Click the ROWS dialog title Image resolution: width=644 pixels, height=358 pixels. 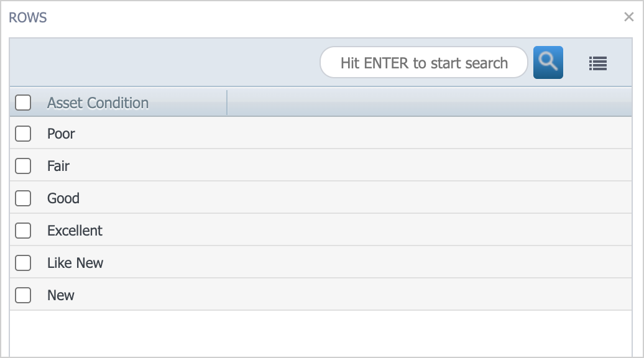coord(28,17)
